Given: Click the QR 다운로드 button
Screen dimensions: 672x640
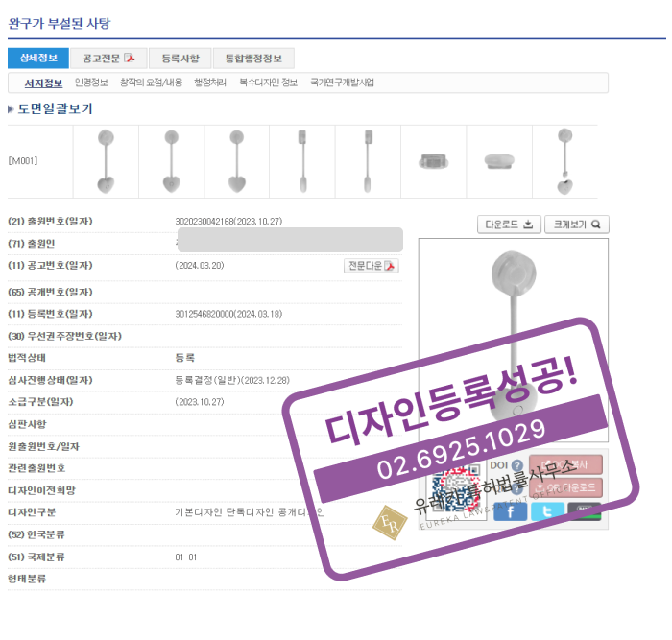Looking at the screenshot, I should (x=565, y=487).
